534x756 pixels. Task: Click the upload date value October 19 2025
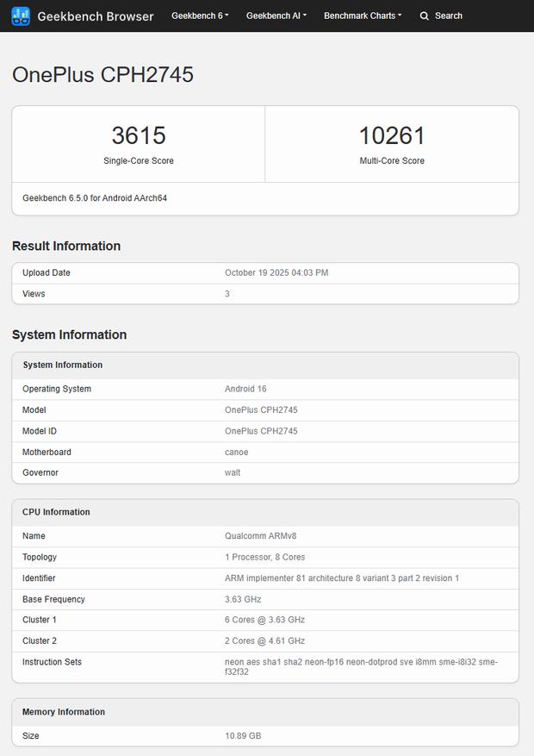[x=276, y=272]
